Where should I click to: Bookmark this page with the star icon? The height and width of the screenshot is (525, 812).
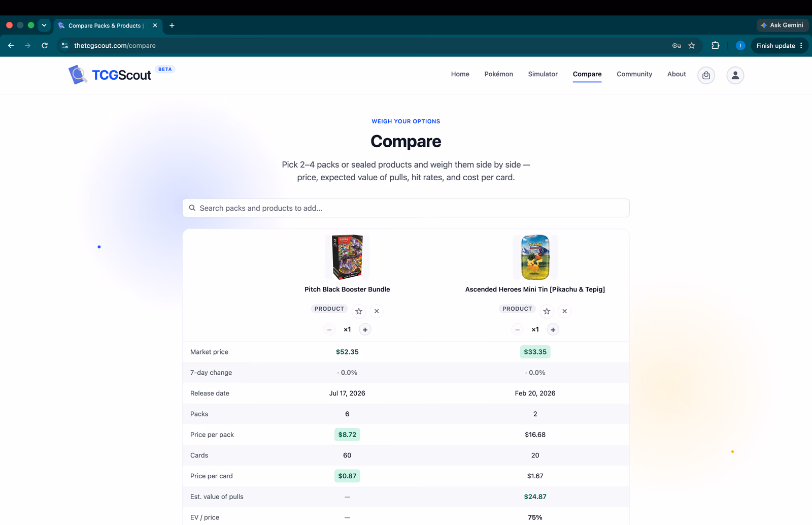(x=692, y=46)
